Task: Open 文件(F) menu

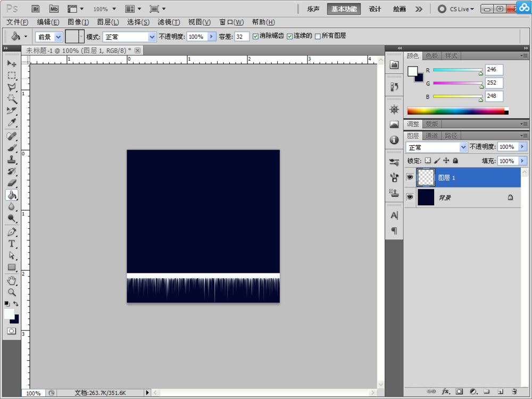Action: click(18, 22)
